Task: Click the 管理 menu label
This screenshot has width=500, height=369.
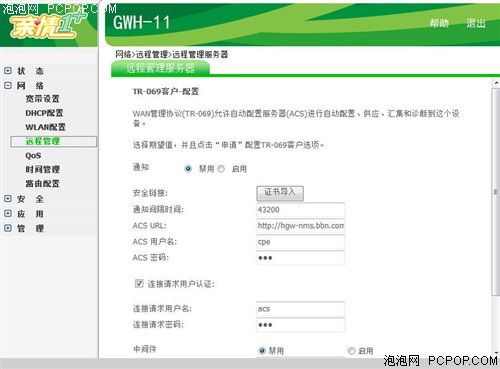Action: pyautogui.click(x=30, y=228)
